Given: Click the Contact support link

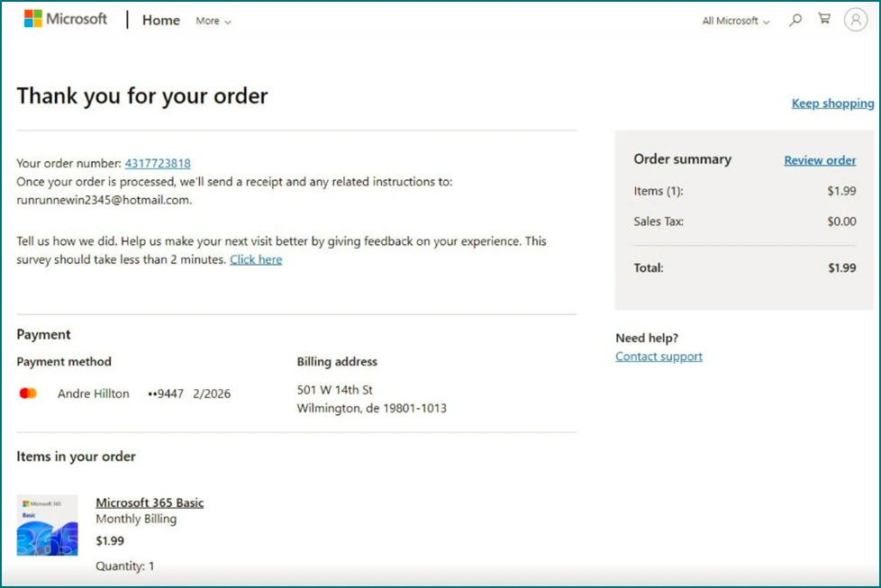Looking at the screenshot, I should 658,357.
